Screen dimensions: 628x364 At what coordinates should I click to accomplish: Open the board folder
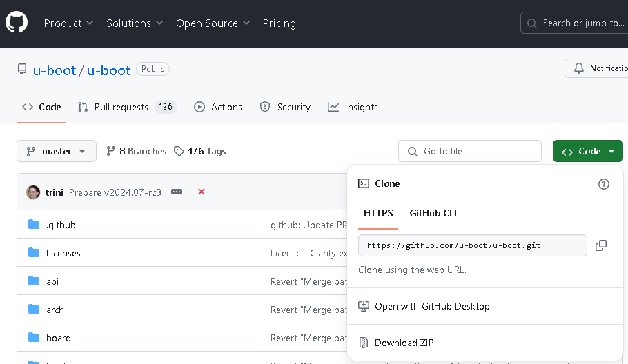tap(59, 338)
